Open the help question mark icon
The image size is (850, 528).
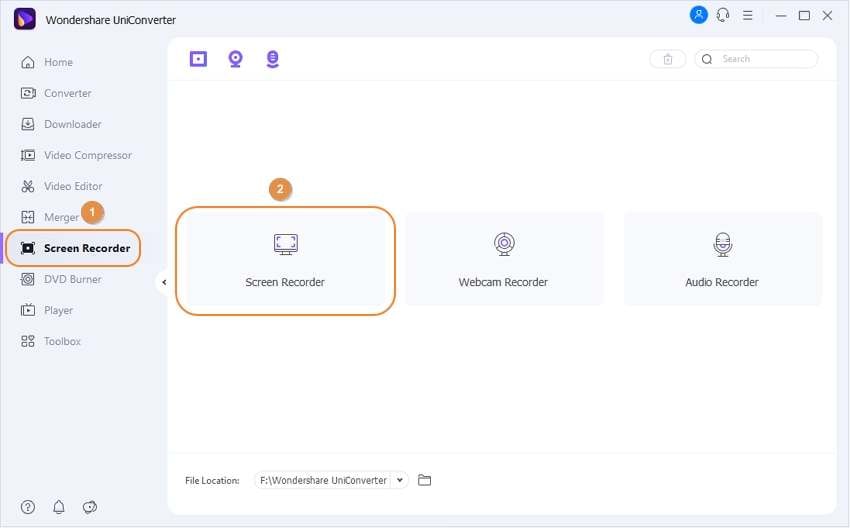[28, 507]
